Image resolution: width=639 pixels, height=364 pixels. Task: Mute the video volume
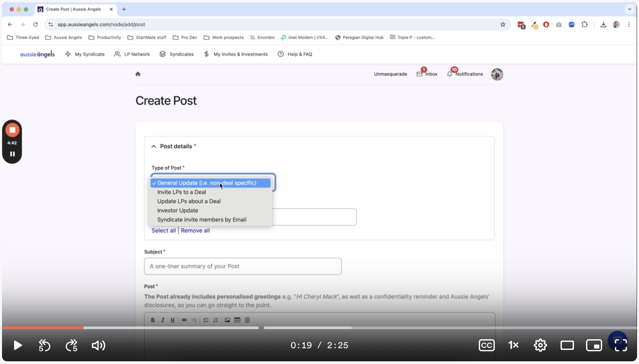tap(99, 345)
